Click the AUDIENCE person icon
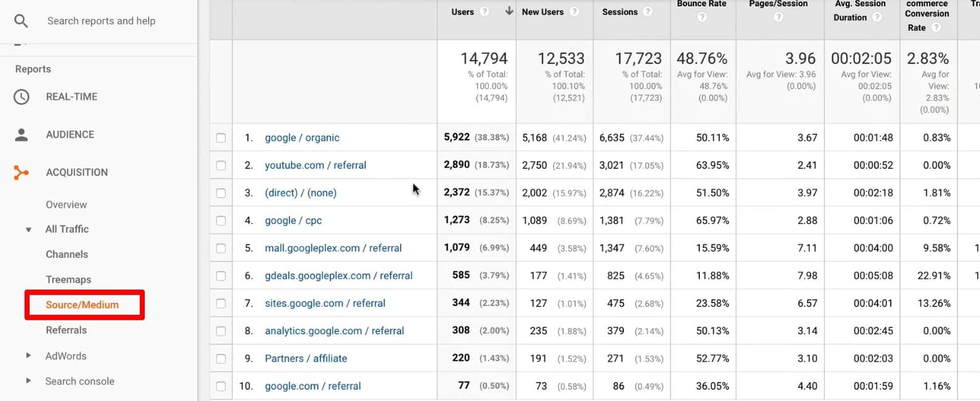This screenshot has width=980, height=401. pyautogui.click(x=22, y=134)
